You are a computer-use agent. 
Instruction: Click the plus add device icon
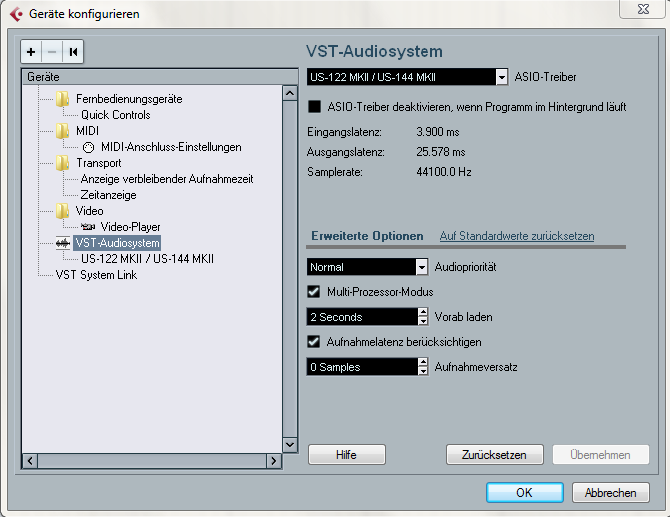click(31, 52)
